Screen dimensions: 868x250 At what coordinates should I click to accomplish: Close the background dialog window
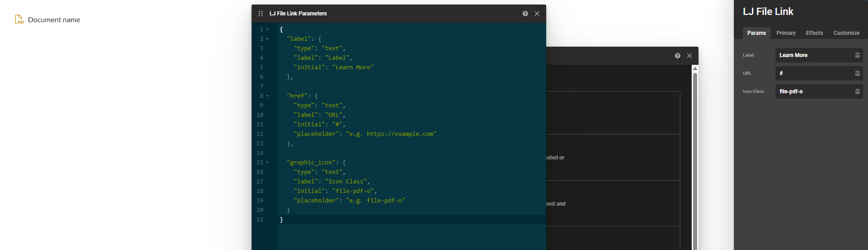point(689,56)
